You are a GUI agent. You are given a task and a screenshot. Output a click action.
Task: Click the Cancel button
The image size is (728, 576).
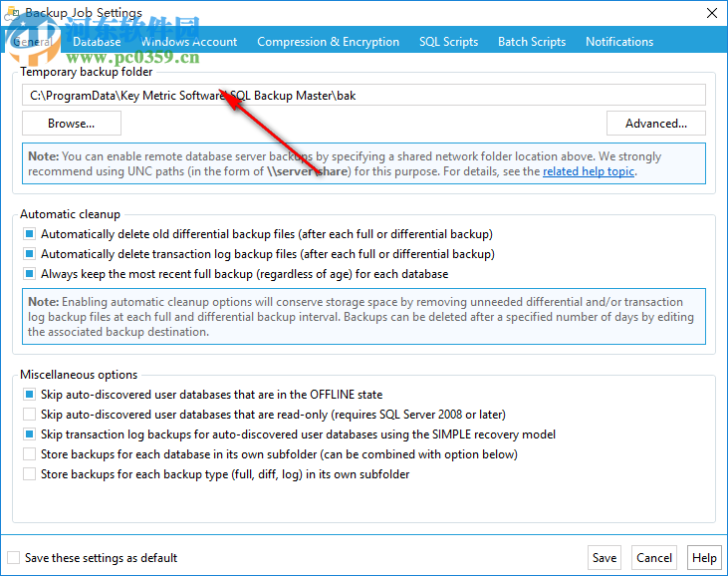point(653,557)
